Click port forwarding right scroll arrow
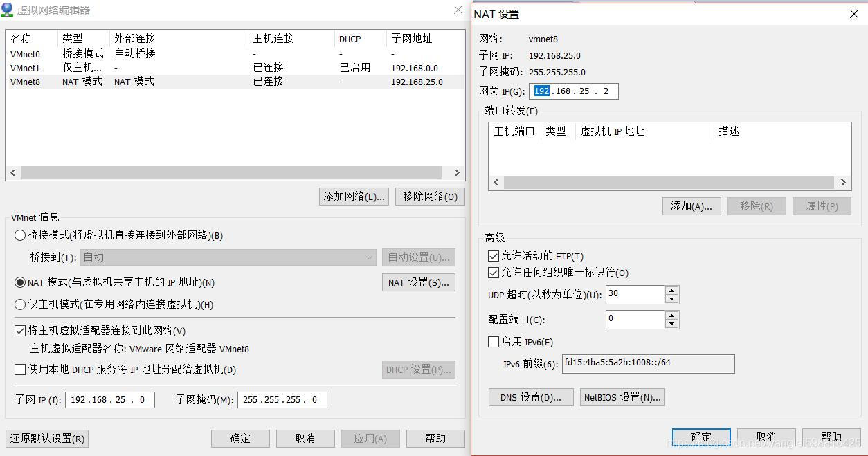The width and height of the screenshot is (868, 456). (x=843, y=183)
